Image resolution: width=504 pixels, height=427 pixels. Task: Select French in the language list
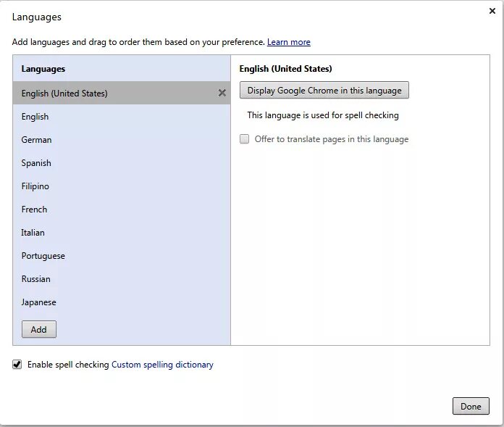pyautogui.click(x=122, y=210)
